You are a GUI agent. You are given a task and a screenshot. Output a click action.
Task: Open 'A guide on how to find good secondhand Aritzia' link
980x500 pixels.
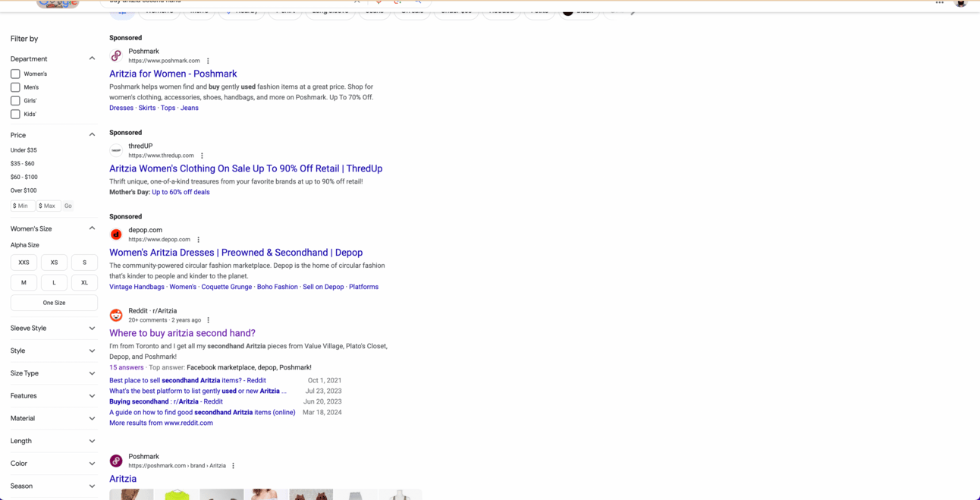(x=202, y=413)
